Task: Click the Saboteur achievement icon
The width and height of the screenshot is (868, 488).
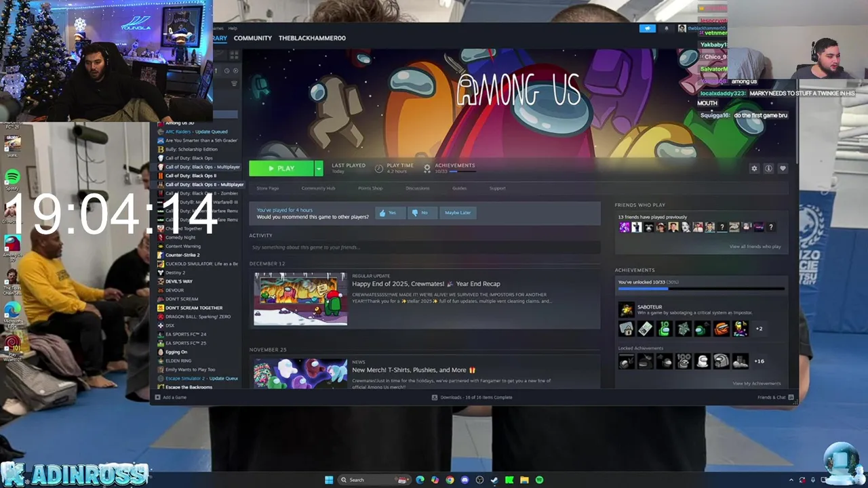Action: (x=626, y=310)
